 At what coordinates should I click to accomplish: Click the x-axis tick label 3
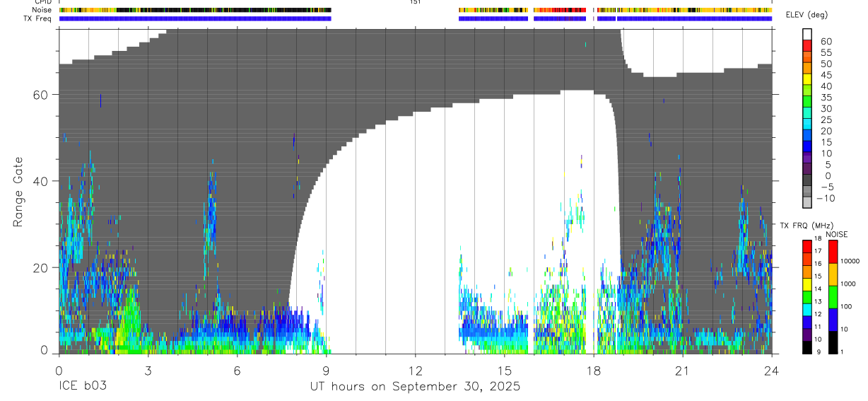[x=148, y=371]
